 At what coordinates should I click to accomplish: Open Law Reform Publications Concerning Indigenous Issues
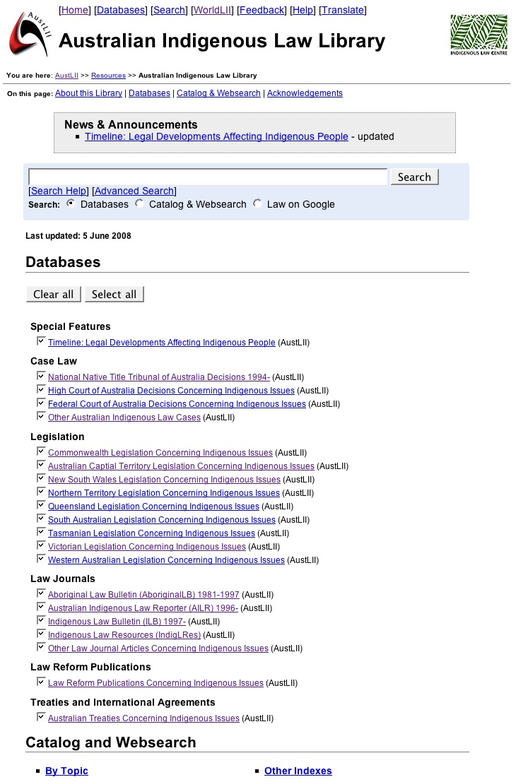[x=156, y=683]
